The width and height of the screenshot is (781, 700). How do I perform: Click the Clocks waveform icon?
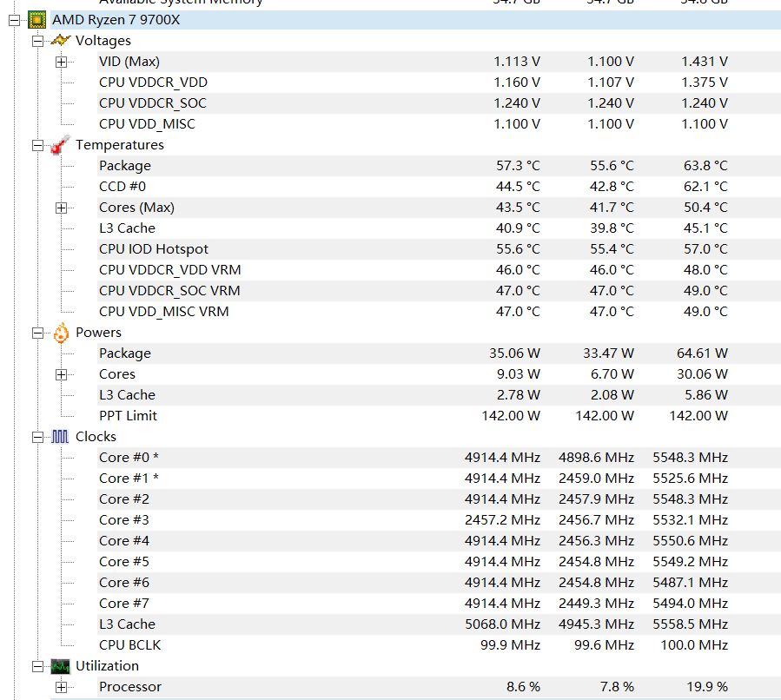point(59,436)
